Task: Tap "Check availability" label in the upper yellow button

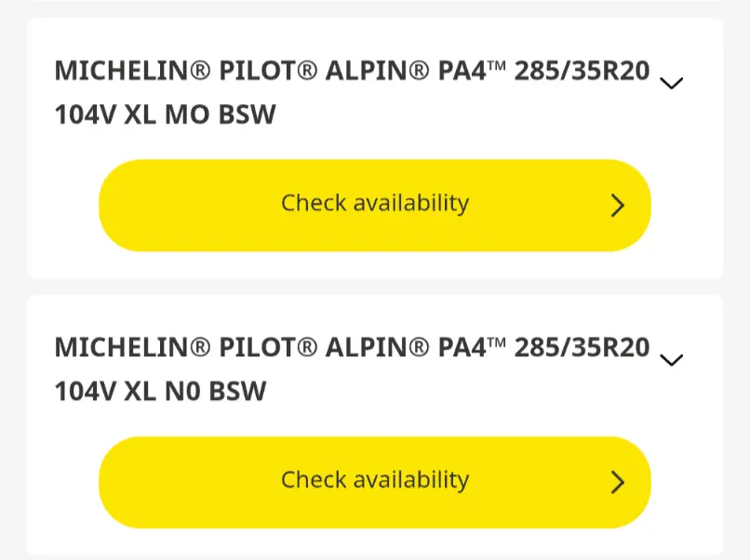Action: (x=374, y=203)
